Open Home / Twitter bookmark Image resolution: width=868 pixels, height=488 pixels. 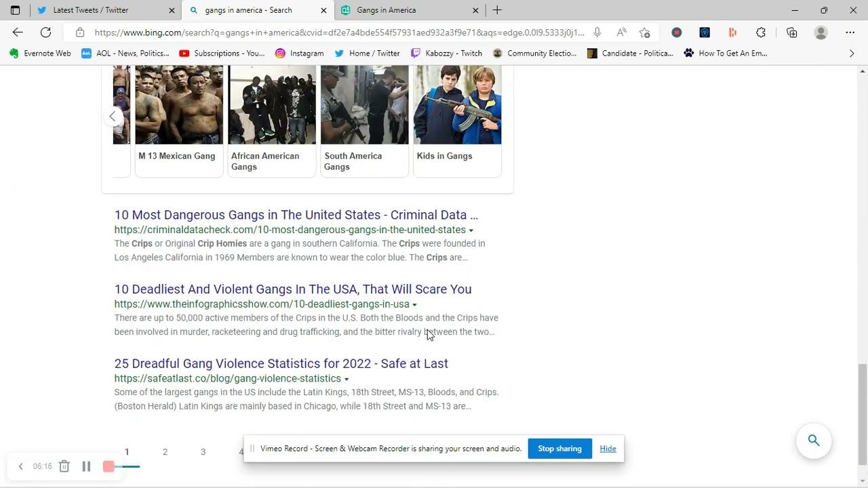click(368, 53)
